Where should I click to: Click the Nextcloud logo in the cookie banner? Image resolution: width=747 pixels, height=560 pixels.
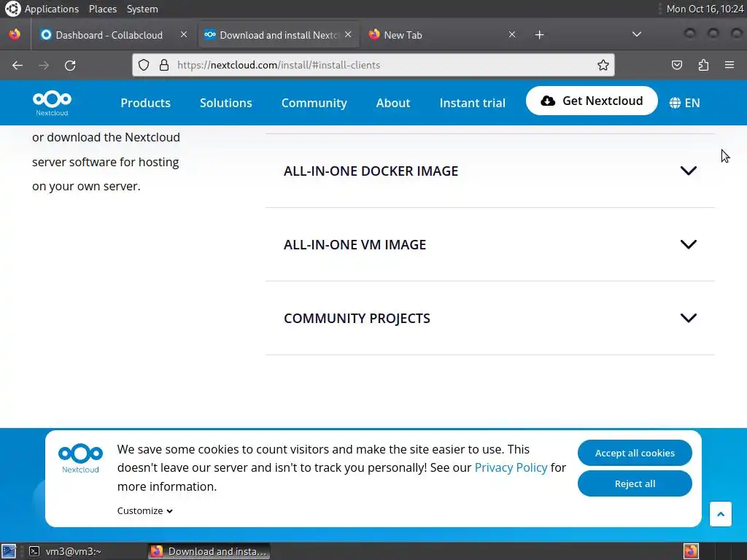(x=80, y=458)
